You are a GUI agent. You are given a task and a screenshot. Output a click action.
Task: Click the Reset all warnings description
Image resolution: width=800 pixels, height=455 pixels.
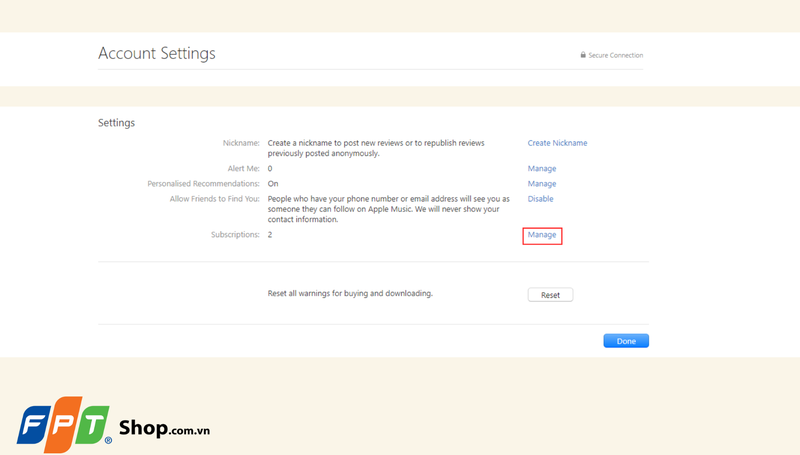tap(350, 294)
